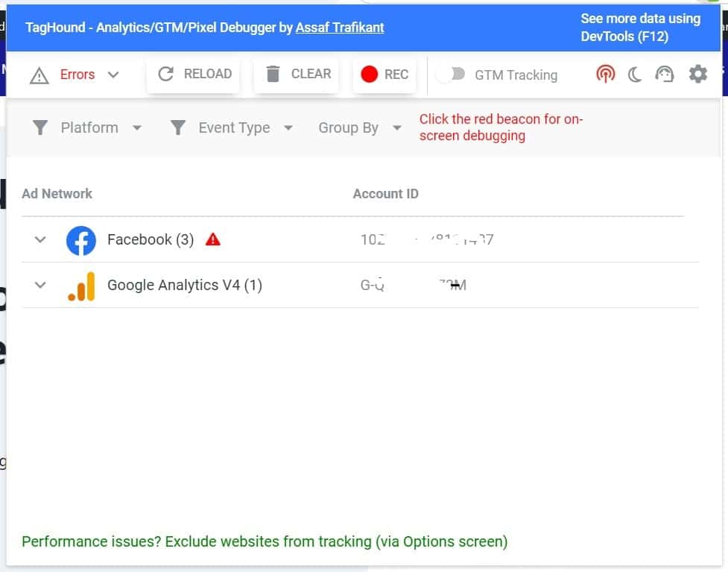
Task: Open settings with the gear icon
Action: click(697, 74)
